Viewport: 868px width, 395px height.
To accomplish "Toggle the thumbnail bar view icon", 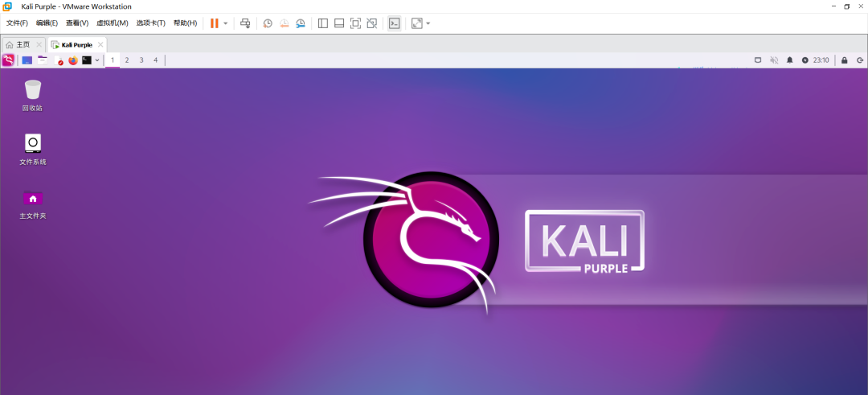I will [339, 23].
